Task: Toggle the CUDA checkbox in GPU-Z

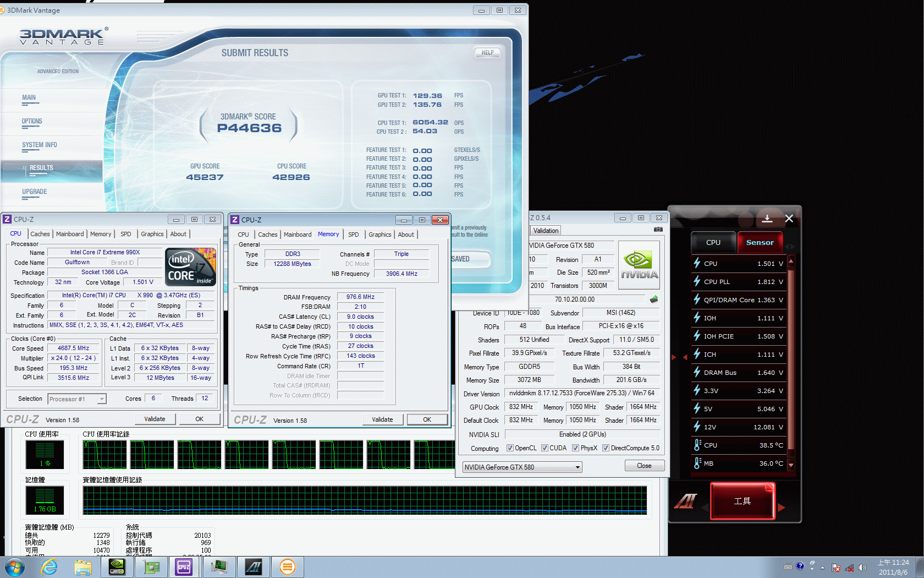Action: point(544,448)
